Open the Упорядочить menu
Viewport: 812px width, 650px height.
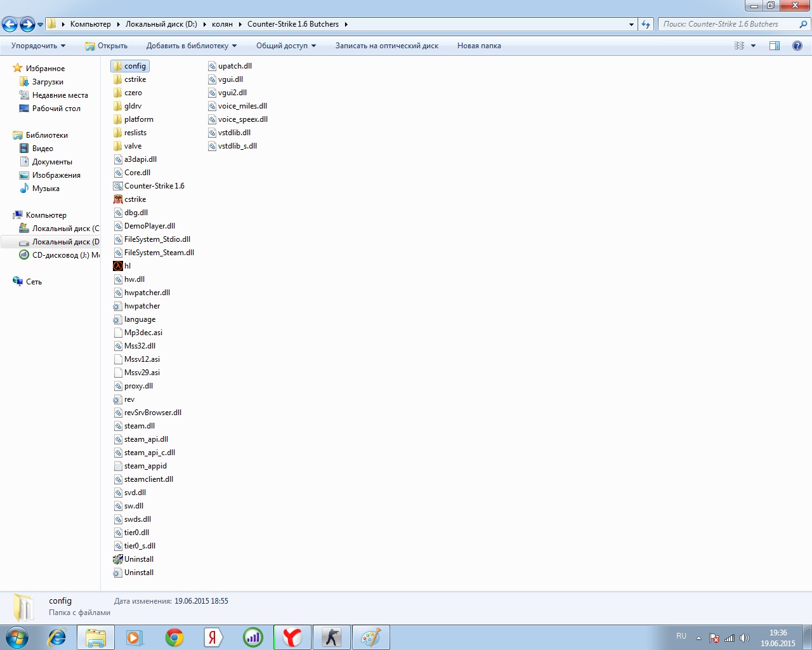(38, 46)
